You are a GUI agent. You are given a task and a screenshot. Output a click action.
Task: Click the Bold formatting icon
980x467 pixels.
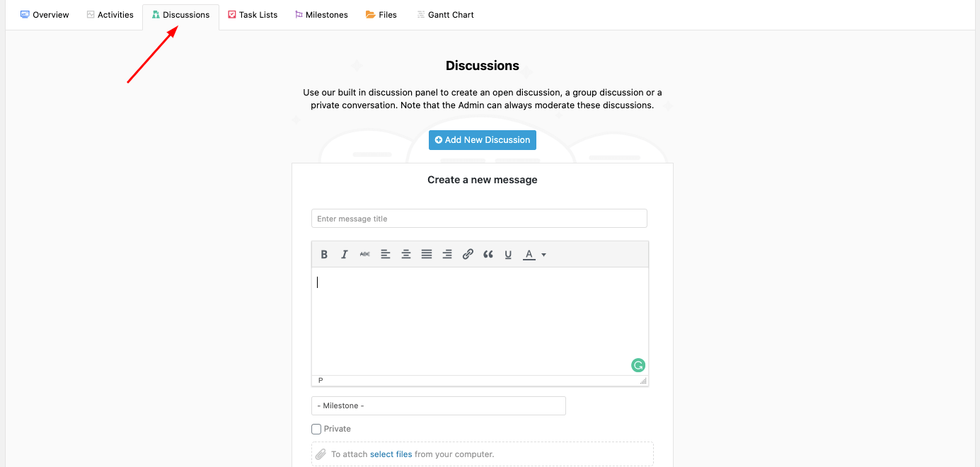click(324, 255)
